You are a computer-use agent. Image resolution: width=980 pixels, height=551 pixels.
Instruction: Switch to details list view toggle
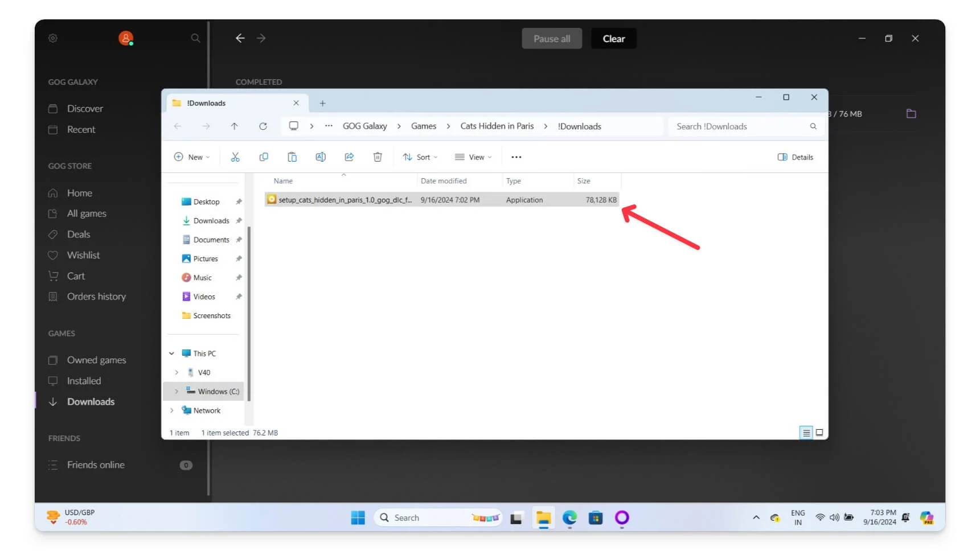(x=806, y=433)
